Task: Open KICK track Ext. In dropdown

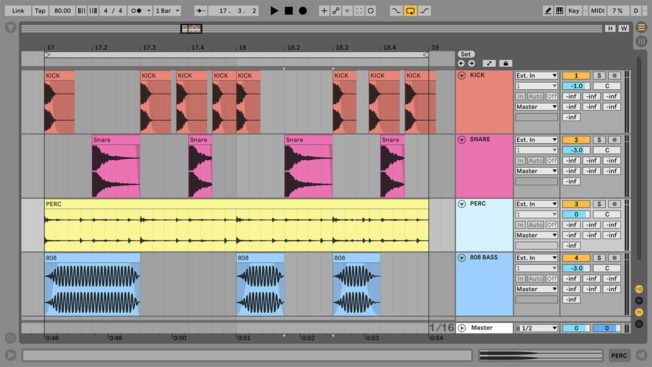Action: [x=536, y=76]
